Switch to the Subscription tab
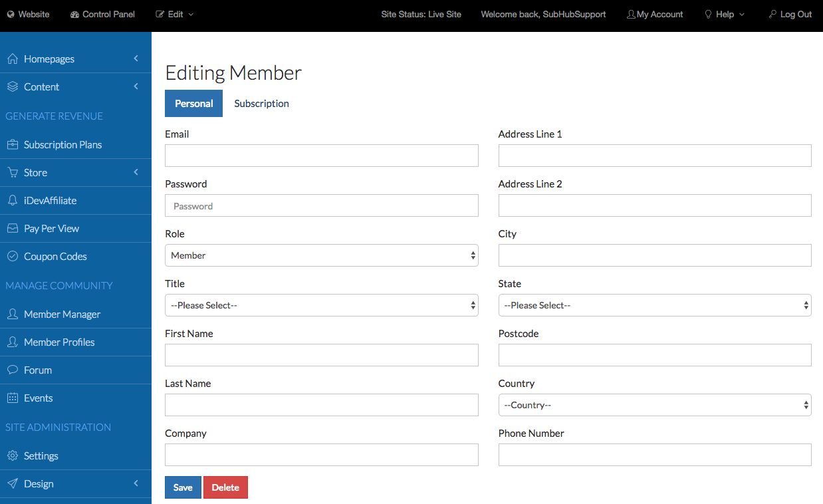Screen dimensions: 823x504 [x=261, y=104]
